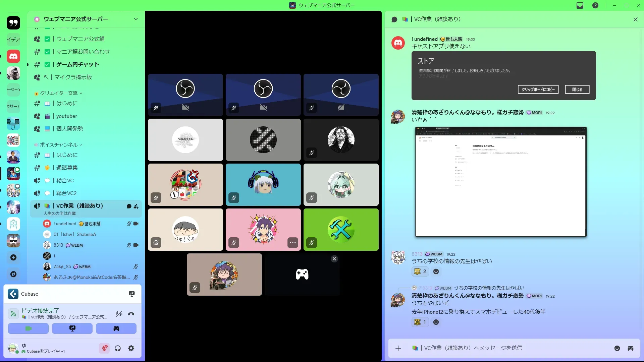Disconnect from voice call icon
644x362 pixels.
pyautogui.click(x=131, y=314)
